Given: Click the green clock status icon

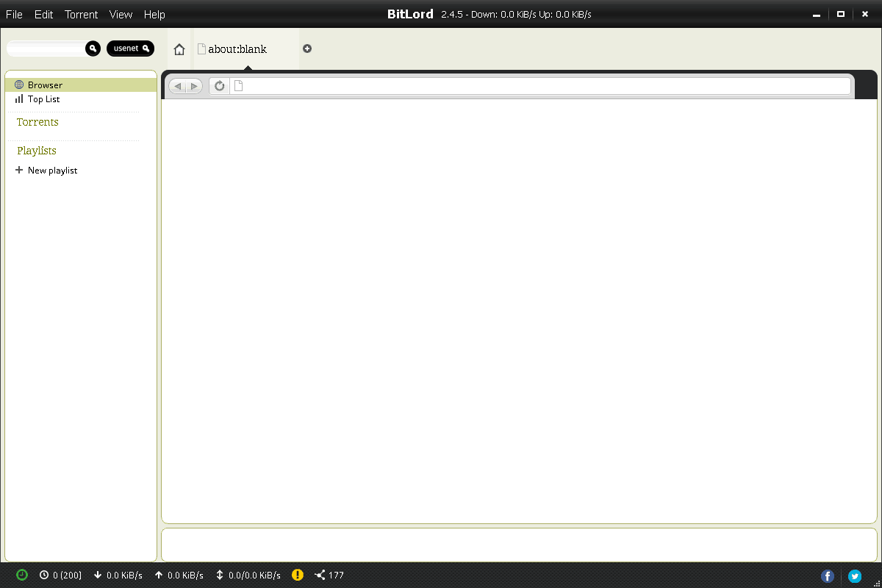Looking at the screenshot, I should (22, 575).
